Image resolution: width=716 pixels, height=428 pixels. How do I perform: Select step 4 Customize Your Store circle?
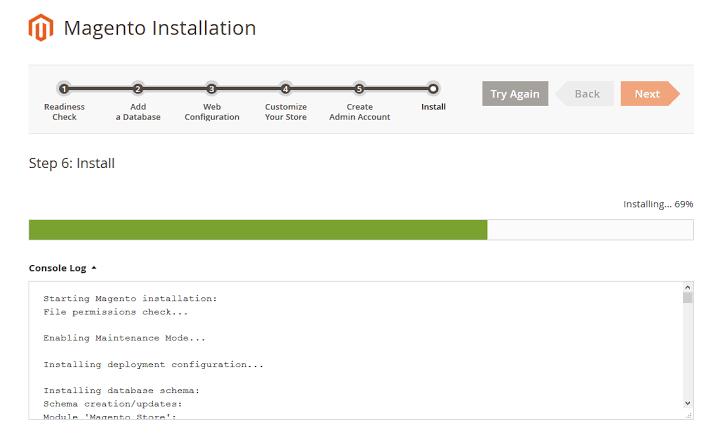pyautogui.click(x=285, y=89)
